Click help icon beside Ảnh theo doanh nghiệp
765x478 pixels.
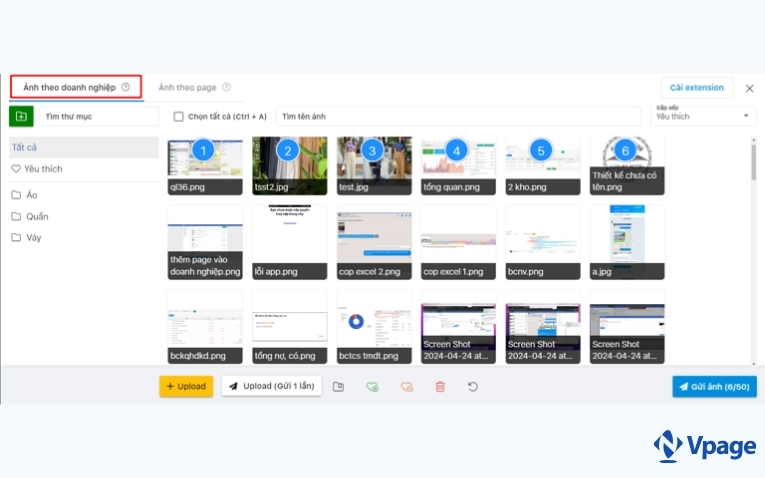pyautogui.click(x=126, y=87)
